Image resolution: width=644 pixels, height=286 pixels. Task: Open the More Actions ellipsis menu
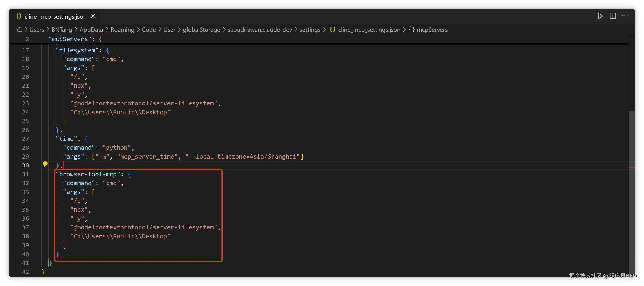[x=625, y=16]
